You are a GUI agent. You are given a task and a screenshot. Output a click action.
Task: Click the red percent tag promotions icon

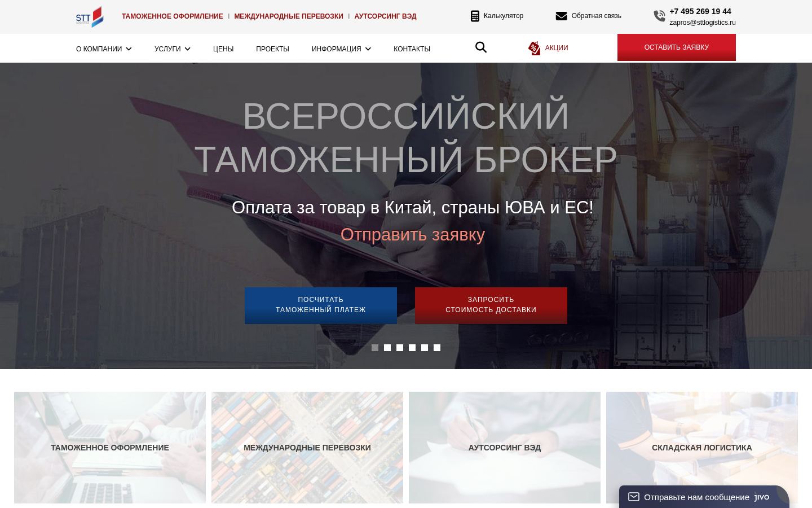point(534,48)
